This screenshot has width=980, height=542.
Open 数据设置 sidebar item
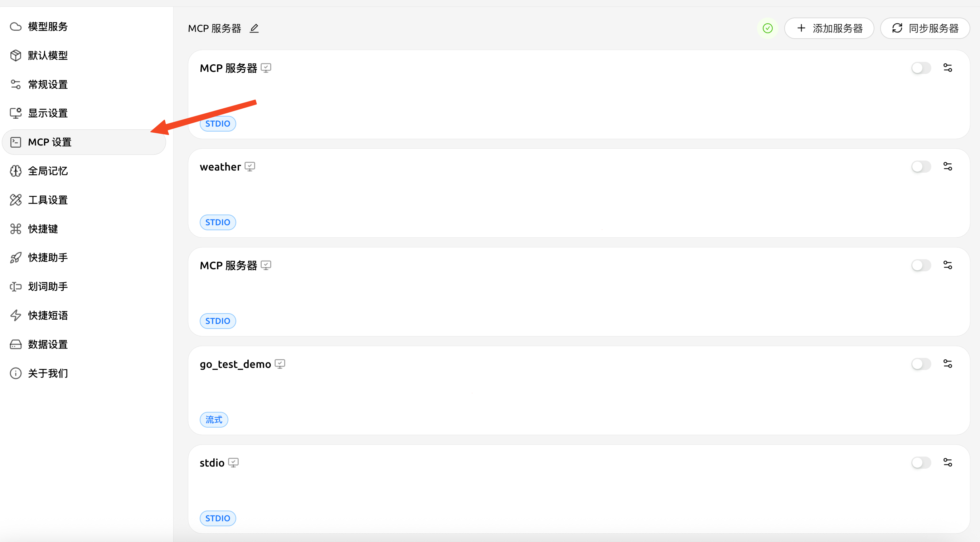point(48,344)
